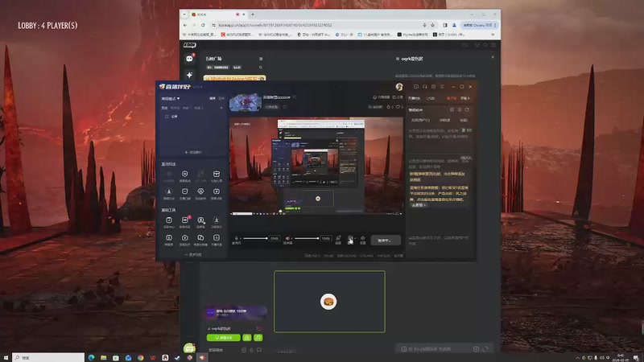Click the diamond icon in interactive features grid
The width and height of the screenshot is (644, 362).
coord(200,191)
